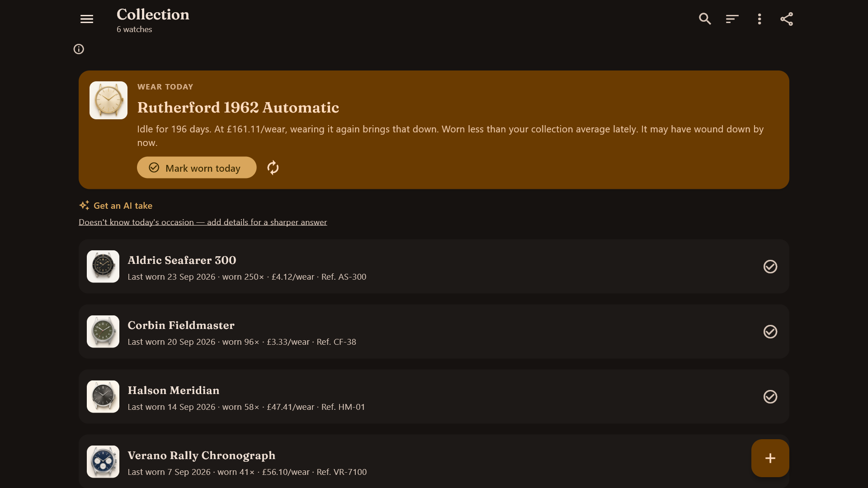Open the sort options icon
Screen dimensions: 868x488
(x=732, y=19)
